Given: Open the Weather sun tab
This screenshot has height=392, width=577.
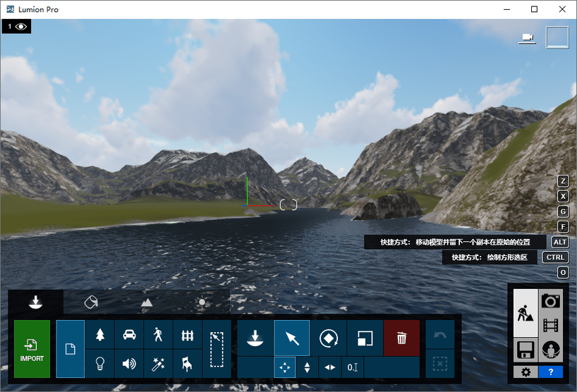Looking at the screenshot, I should (202, 302).
